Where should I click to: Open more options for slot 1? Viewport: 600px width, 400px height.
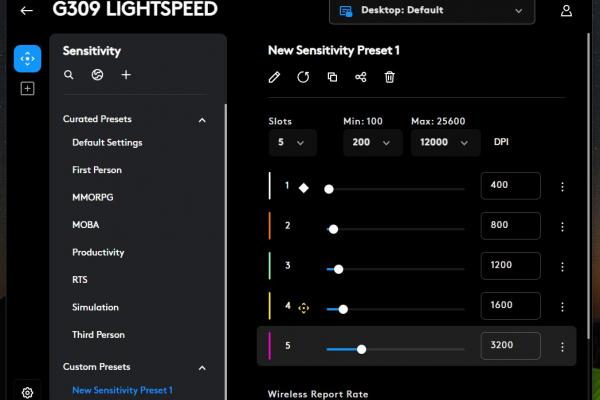coord(562,187)
